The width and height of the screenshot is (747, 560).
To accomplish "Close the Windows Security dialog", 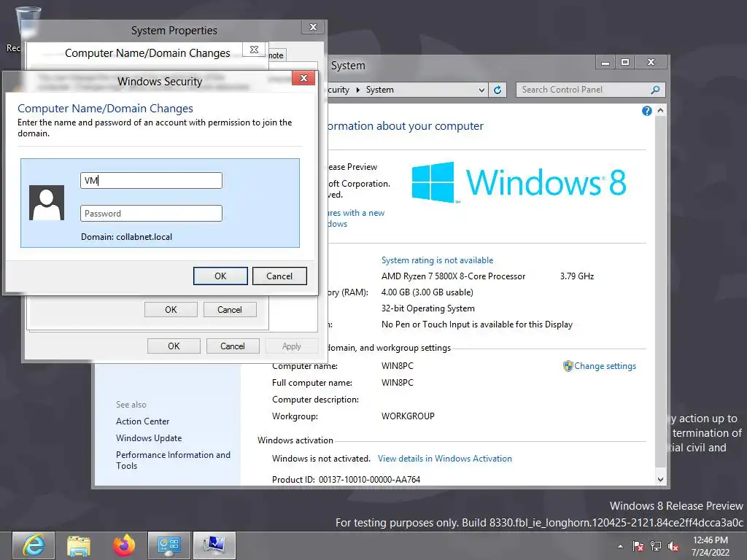I will (303, 78).
